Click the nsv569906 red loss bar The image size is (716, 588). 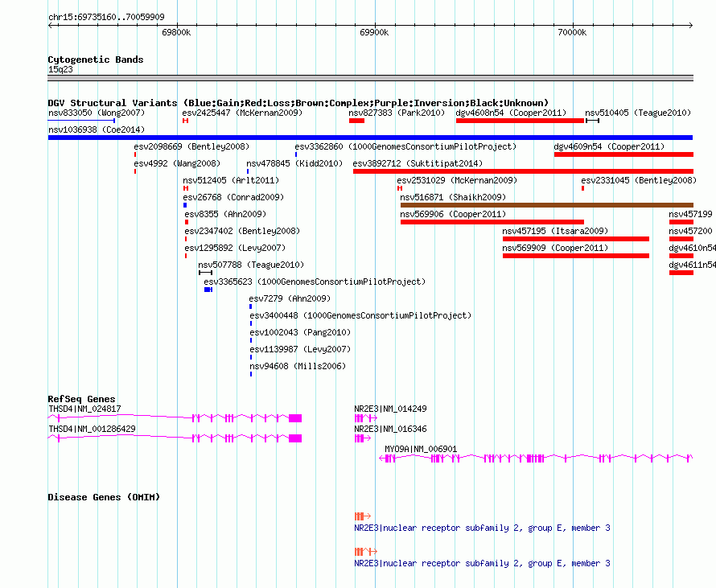click(x=492, y=222)
